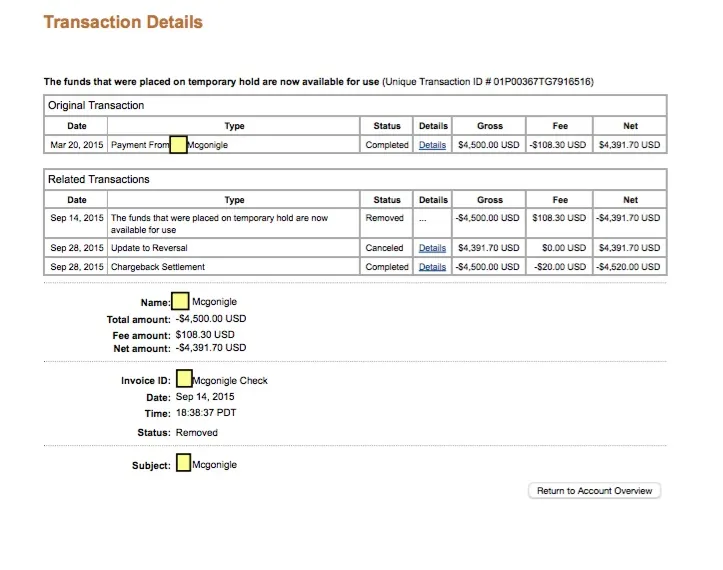Click the -$20.00 USD fee cell
The image size is (723, 570).
559,267
